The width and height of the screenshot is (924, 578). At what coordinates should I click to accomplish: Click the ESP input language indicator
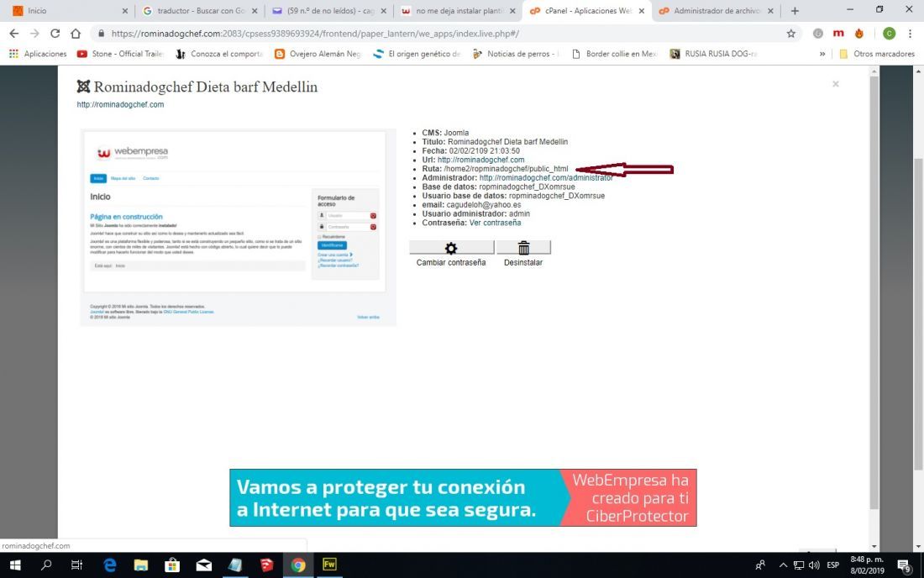[832, 565]
